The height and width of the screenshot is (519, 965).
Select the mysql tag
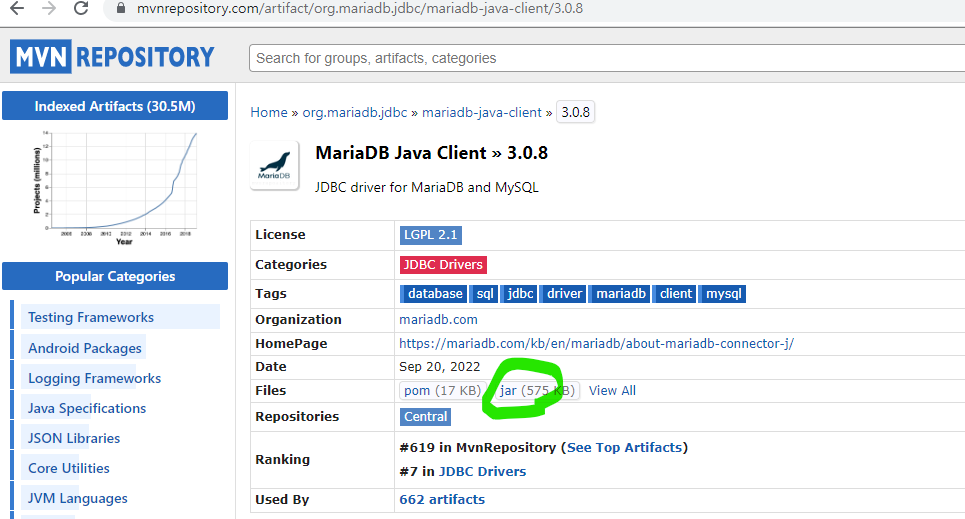[723, 294]
